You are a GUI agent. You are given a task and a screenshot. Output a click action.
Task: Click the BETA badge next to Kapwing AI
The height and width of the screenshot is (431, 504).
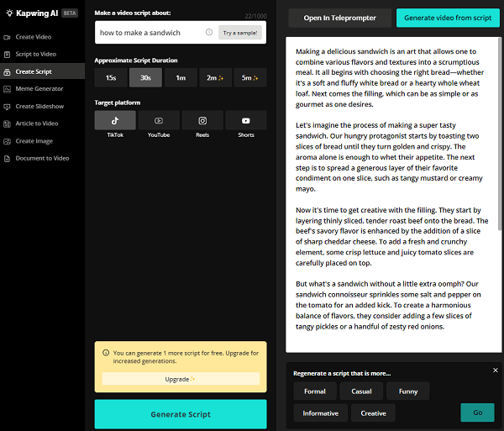[x=70, y=13]
